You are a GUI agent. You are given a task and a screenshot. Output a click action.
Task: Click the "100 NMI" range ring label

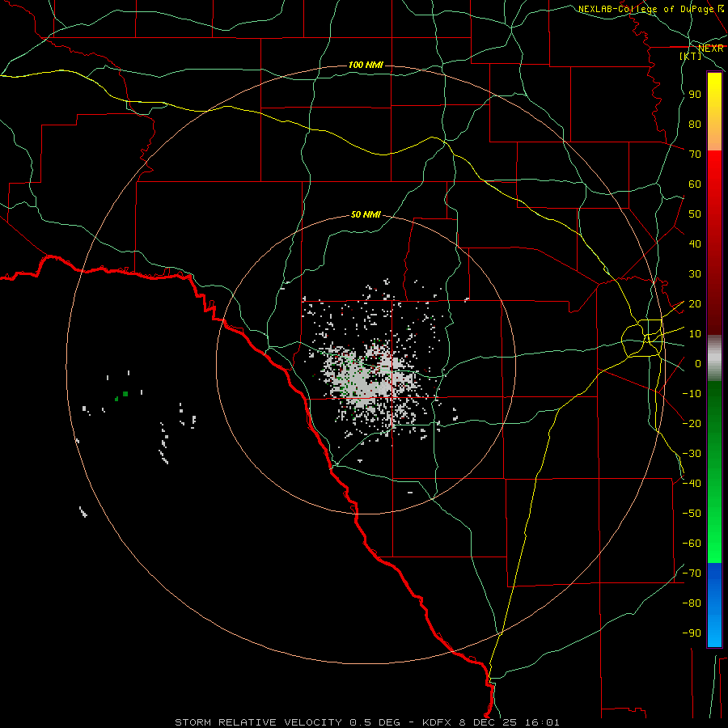coord(366,65)
